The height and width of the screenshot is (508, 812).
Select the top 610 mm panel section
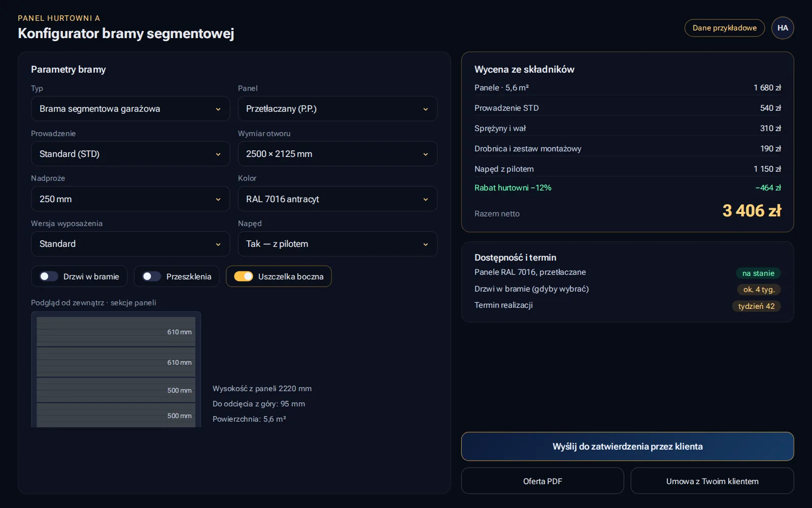[116, 332]
